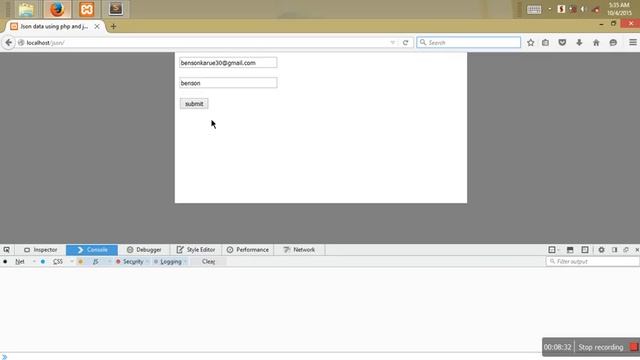
Task: Click the Firefox taskbar icon
Action: (57, 9)
